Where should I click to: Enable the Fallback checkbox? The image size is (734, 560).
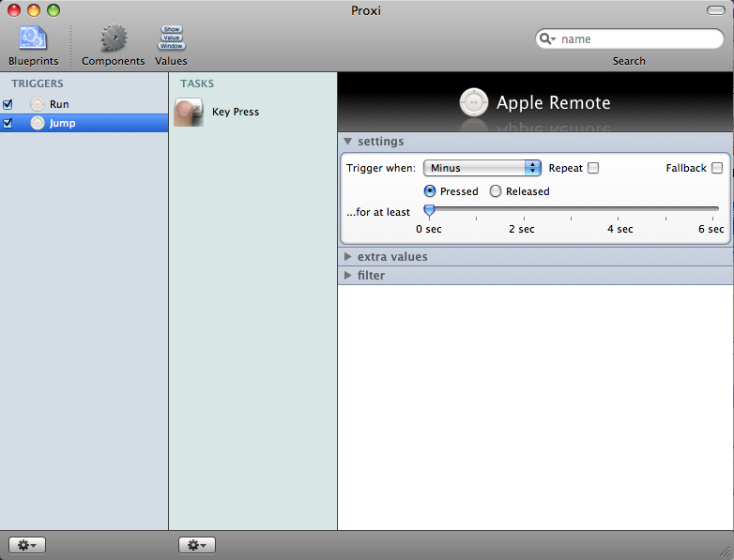(717, 168)
